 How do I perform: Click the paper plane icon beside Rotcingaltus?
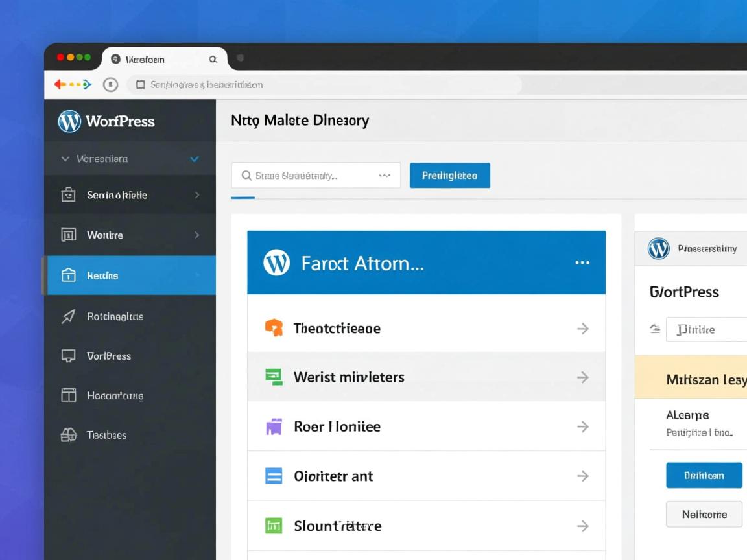coord(68,316)
